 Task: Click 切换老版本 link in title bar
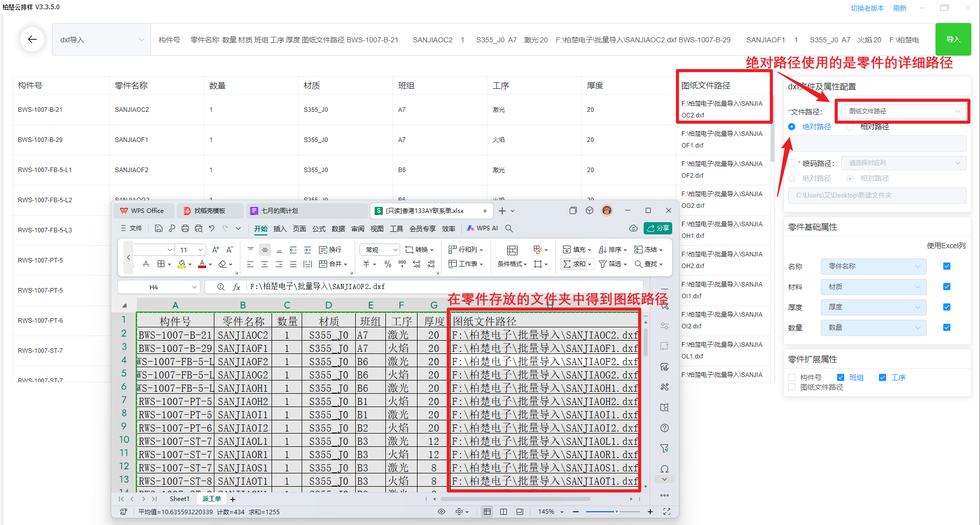point(867,8)
